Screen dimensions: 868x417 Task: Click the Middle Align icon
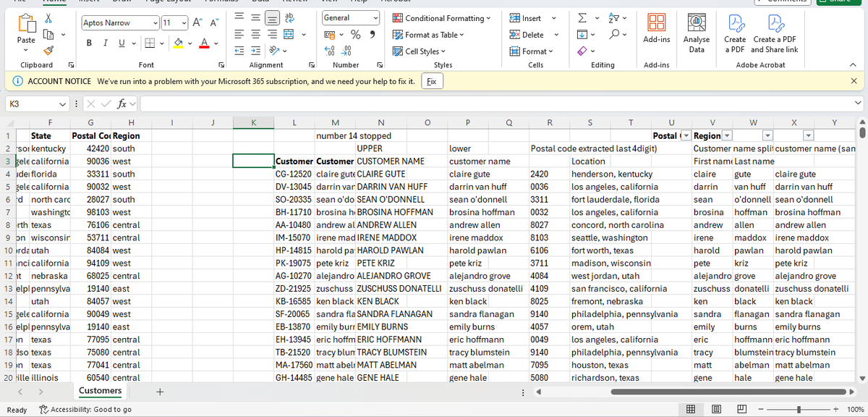click(256, 18)
